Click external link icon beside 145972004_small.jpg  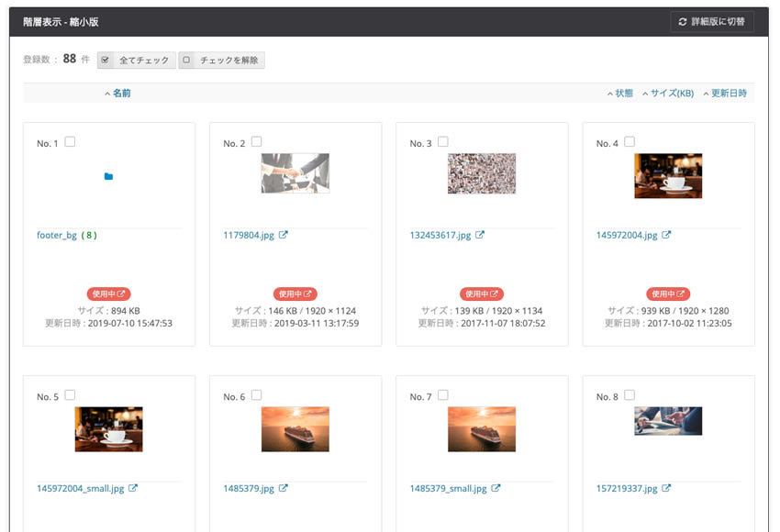pyautogui.click(x=133, y=488)
